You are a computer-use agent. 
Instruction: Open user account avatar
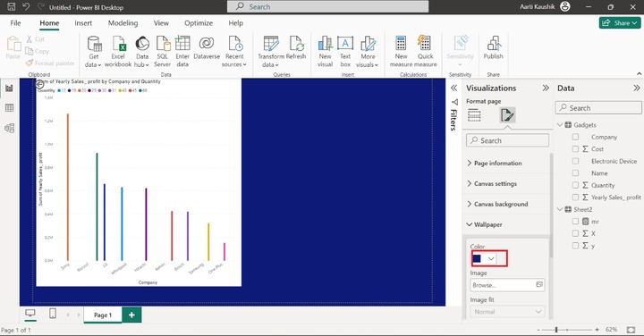coord(565,6)
